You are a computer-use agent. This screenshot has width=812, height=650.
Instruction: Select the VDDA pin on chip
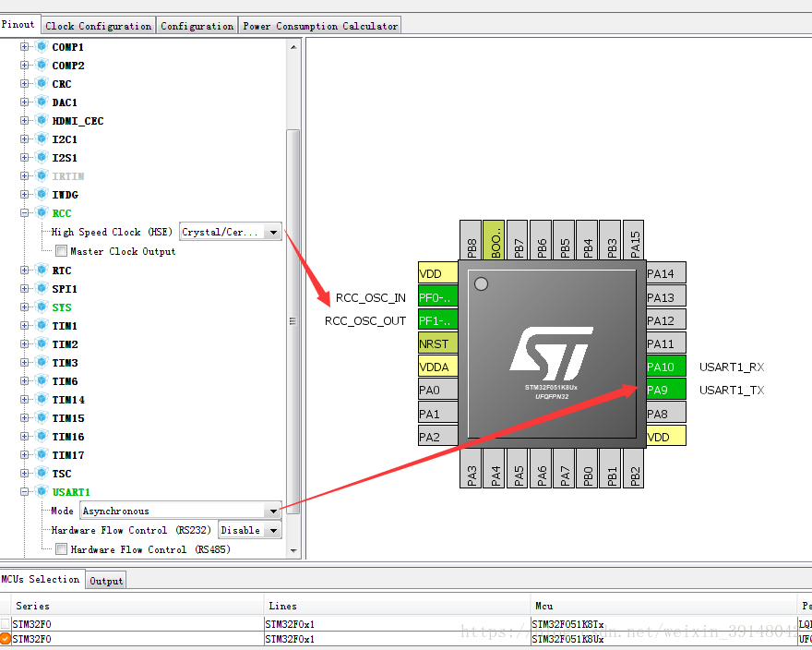point(438,367)
